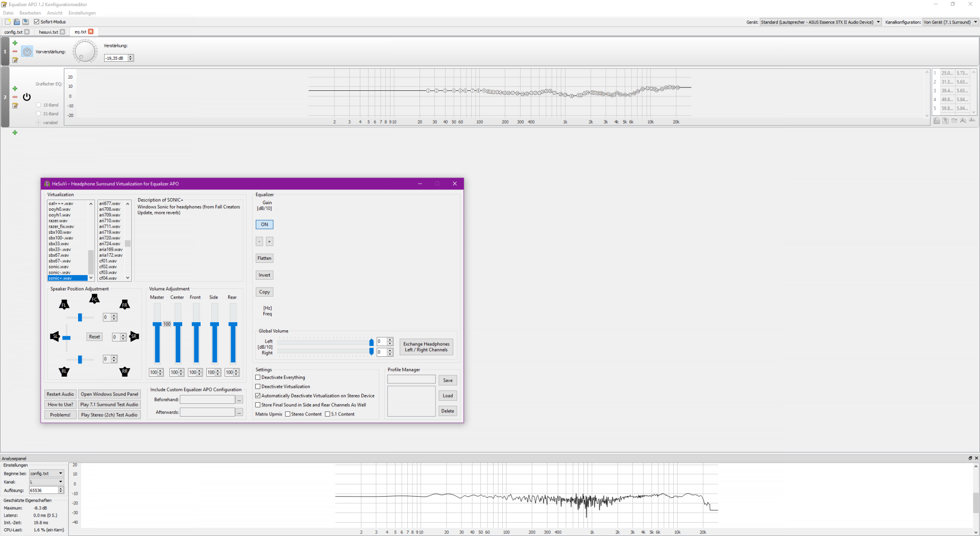This screenshot has height=536, width=980.
Task: Check the 5.1 Content upmix checkbox
Action: coord(328,415)
